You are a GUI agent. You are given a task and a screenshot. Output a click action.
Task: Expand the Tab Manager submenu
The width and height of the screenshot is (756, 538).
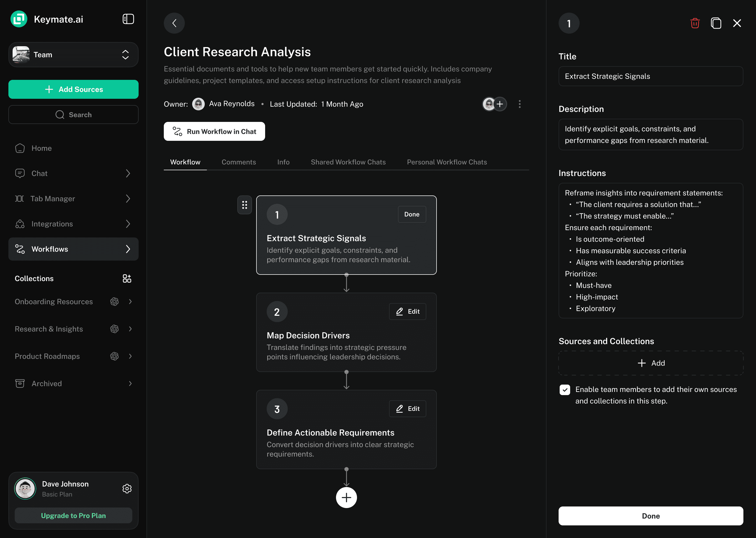point(128,198)
